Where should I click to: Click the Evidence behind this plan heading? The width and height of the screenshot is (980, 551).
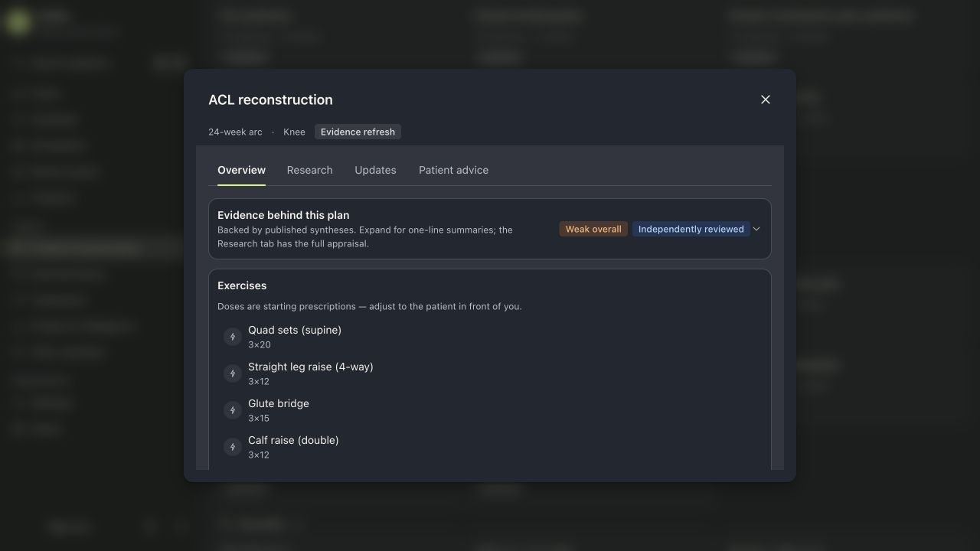pos(283,215)
